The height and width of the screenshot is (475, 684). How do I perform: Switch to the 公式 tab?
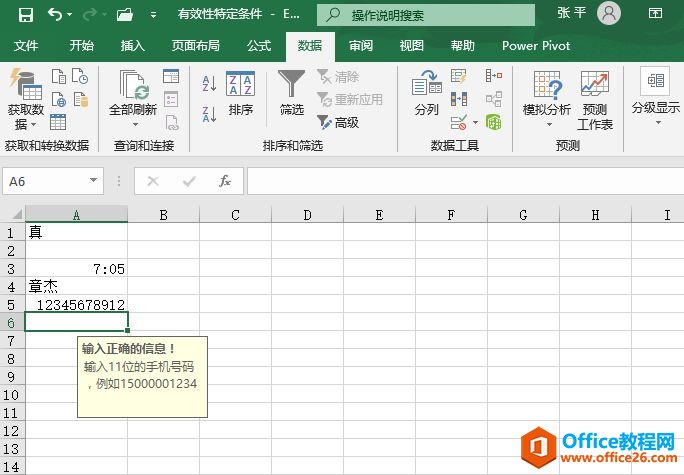coord(259,46)
